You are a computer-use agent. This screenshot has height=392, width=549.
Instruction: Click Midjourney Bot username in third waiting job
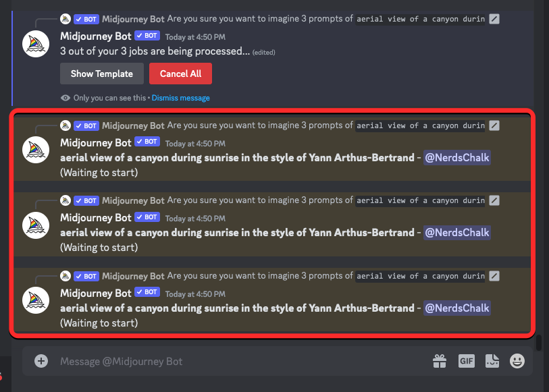coord(96,293)
